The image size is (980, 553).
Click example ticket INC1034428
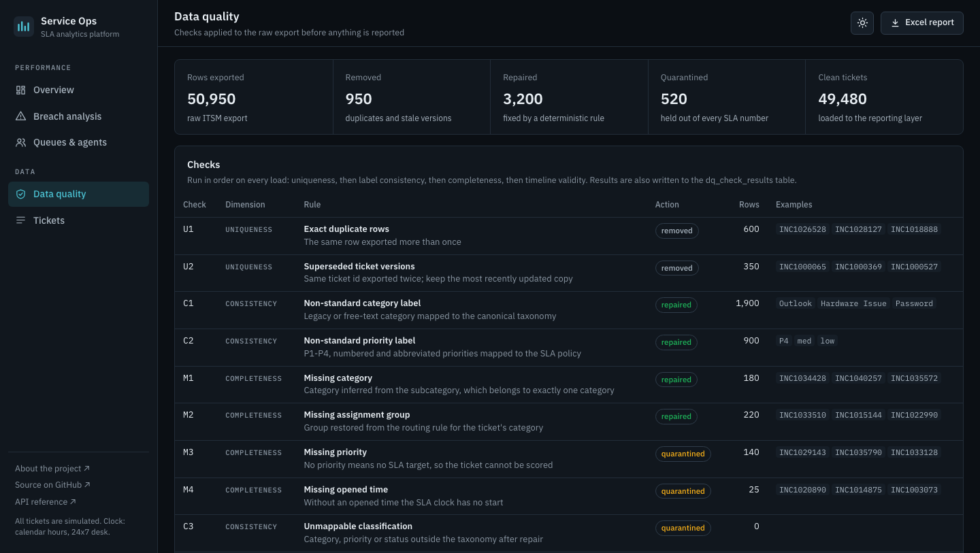click(x=802, y=378)
